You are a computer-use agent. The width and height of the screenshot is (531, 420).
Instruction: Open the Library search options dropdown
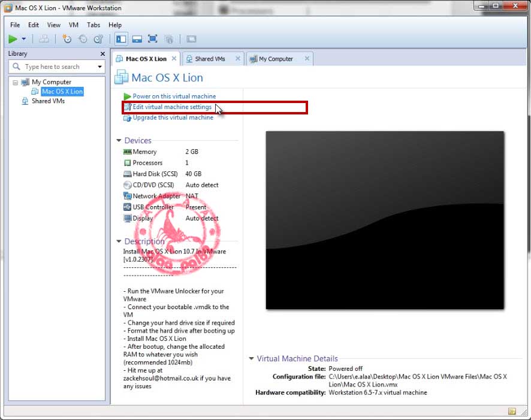pos(99,67)
